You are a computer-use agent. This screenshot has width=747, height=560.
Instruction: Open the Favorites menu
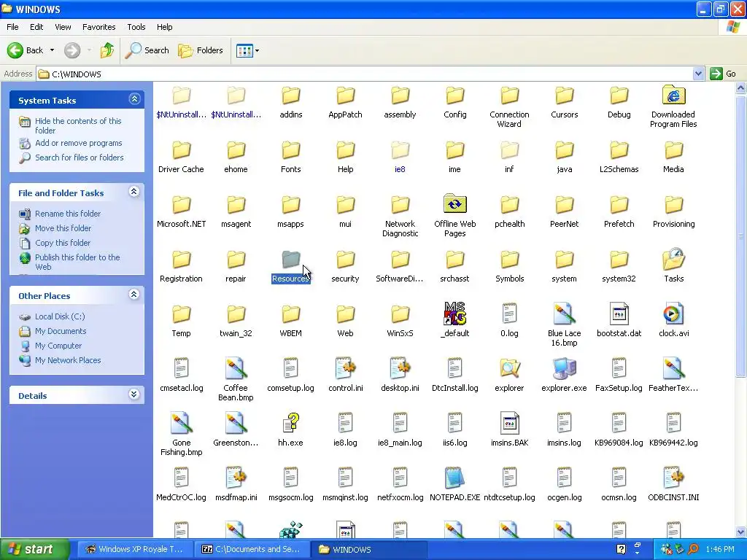click(98, 27)
